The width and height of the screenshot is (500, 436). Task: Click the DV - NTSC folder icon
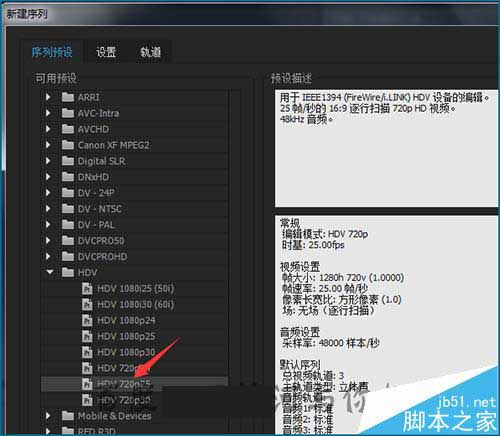[68, 209]
